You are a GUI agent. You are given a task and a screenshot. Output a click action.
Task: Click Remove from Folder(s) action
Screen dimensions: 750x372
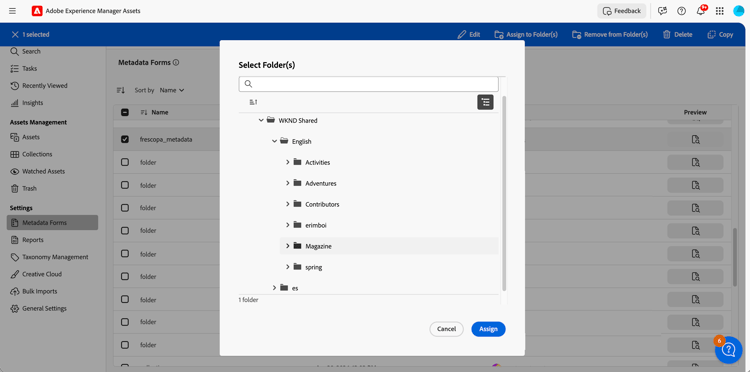(x=610, y=34)
